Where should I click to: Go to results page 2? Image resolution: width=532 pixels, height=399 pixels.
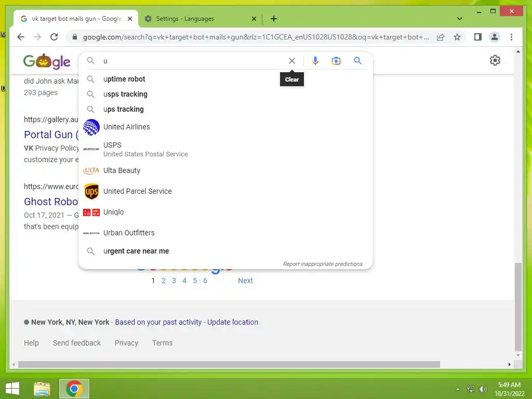[164, 281]
